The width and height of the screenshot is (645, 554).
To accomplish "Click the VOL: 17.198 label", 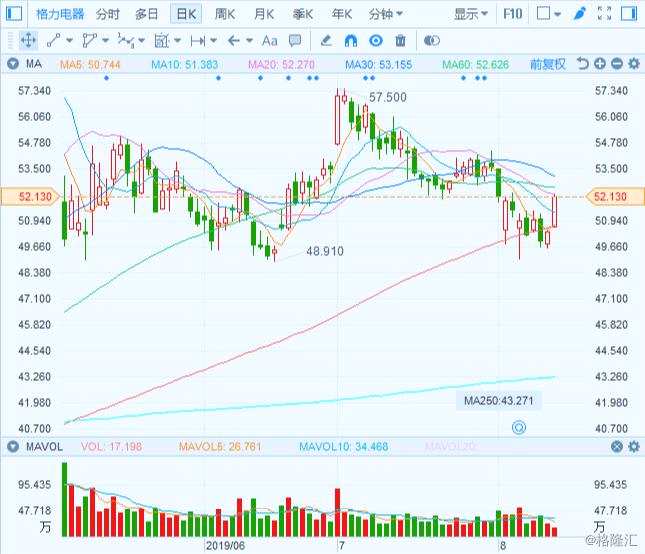I will coord(111,447).
